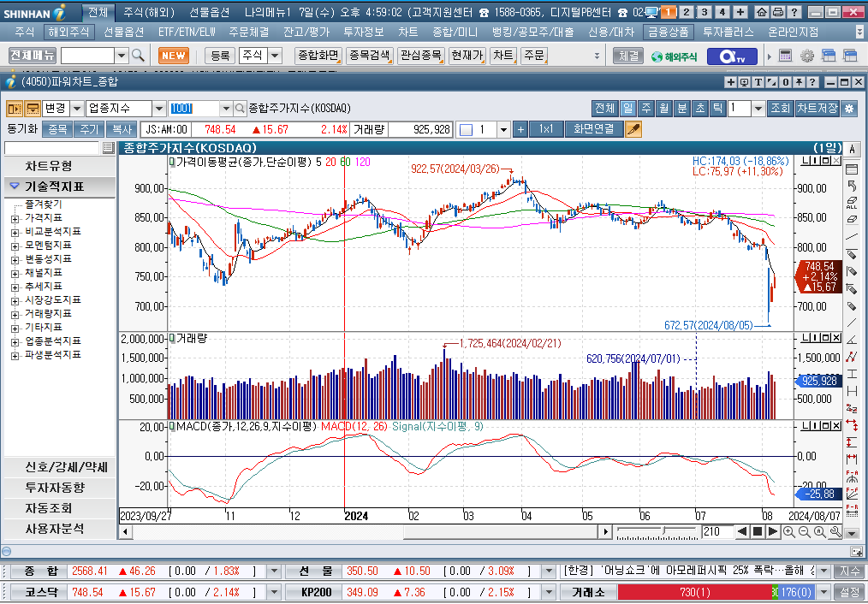868x604 pixels.
Task: Switch to virtual screen 2
Action: click(x=686, y=12)
